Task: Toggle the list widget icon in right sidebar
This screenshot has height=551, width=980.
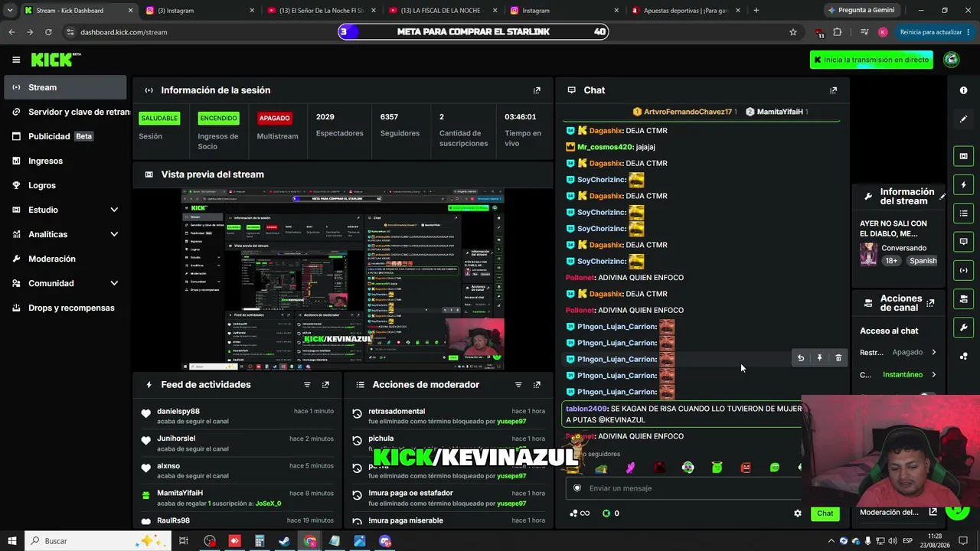Action: [x=964, y=213]
